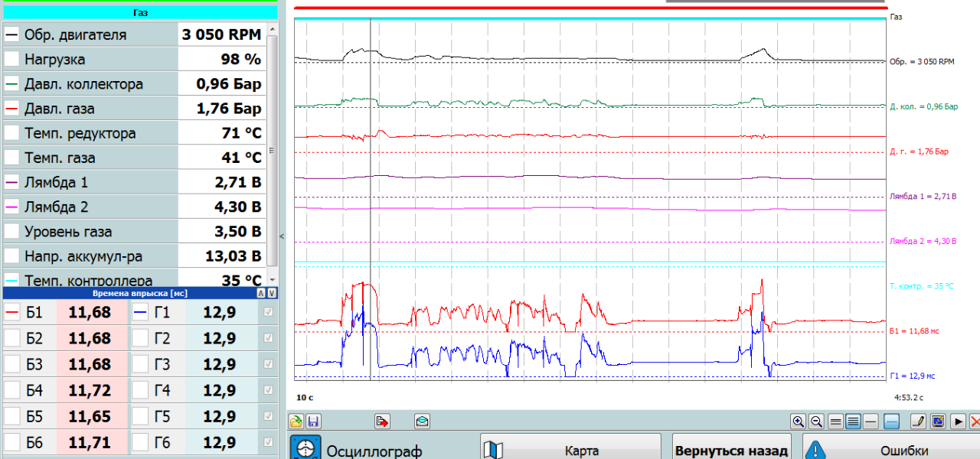
Task: Click the pencil edit icon in chart toolbar
Action: (919, 422)
